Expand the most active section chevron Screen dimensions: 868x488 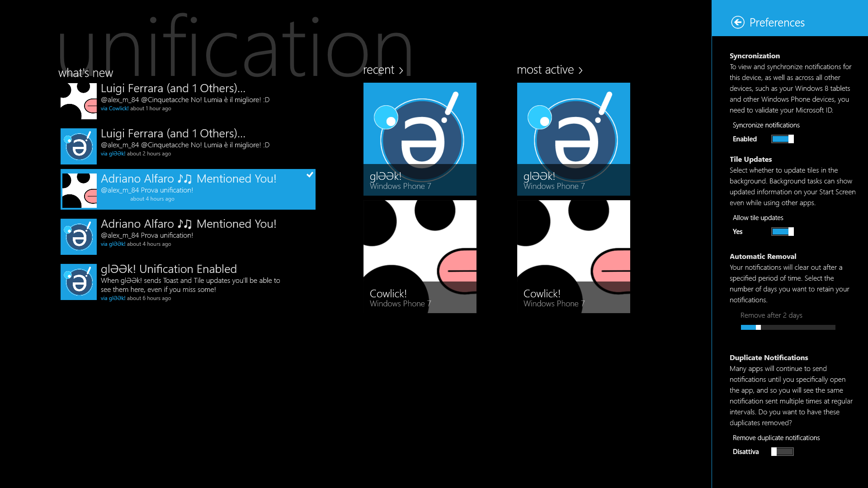coord(580,70)
